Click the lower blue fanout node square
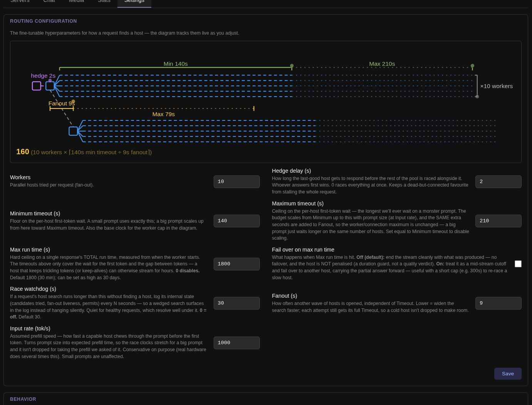Image resolution: width=532 pixels, height=405 pixels. pos(73,131)
